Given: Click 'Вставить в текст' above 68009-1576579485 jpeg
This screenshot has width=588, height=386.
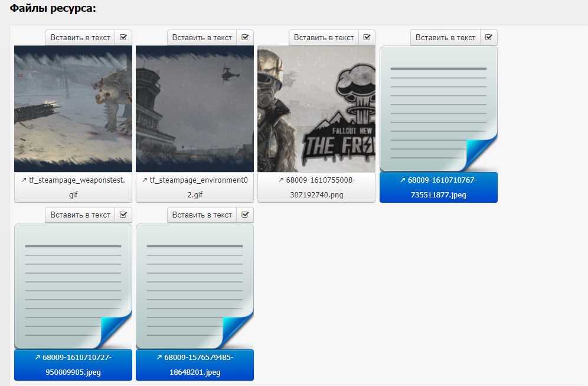Looking at the screenshot, I should point(202,215).
